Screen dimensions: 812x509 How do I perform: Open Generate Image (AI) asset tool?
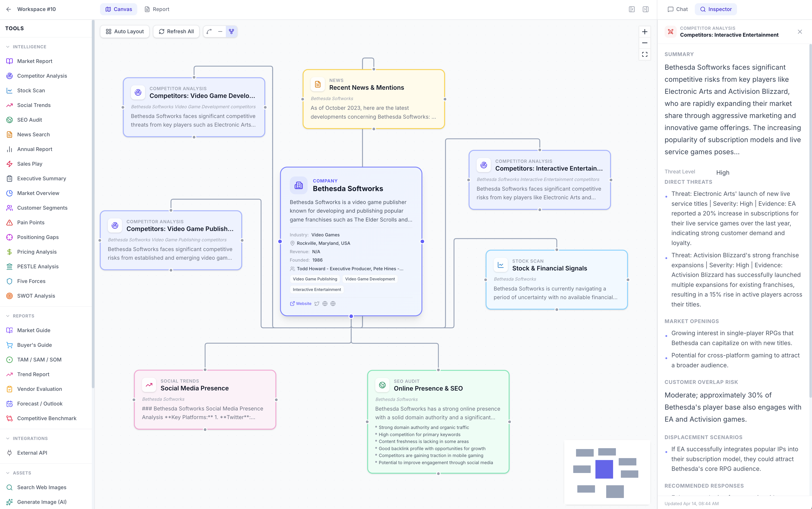[x=42, y=502]
